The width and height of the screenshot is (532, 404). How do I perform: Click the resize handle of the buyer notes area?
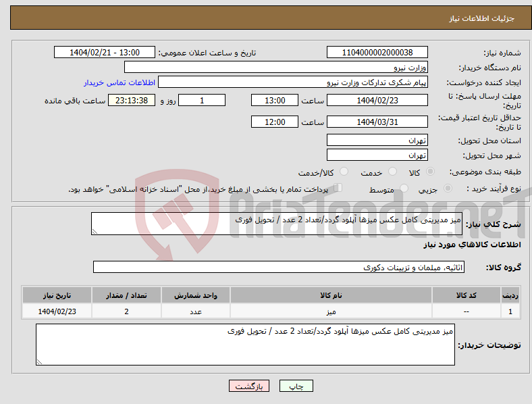point(39,362)
